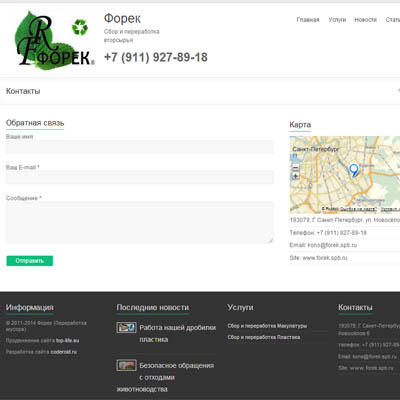The height and width of the screenshot is (400, 400).
Task: Click the Email kons@forek.spb.ru line under map
Action: coord(323,245)
